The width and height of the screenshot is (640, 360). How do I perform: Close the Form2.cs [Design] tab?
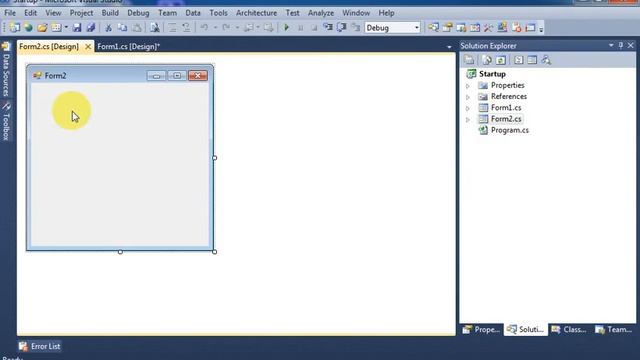pyautogui.click(x=88, y=47)
